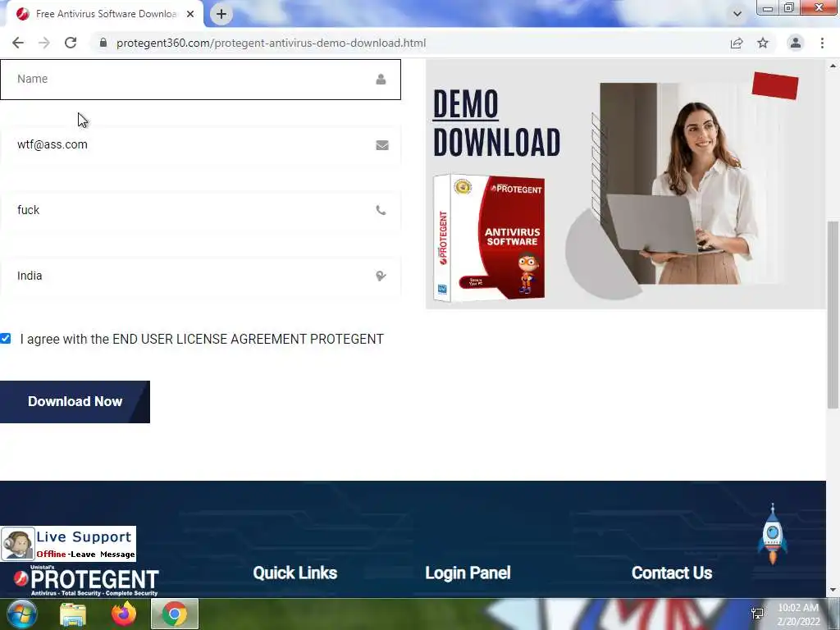Click the Name input field
This screenshot has height=630, width=840.
200,80
